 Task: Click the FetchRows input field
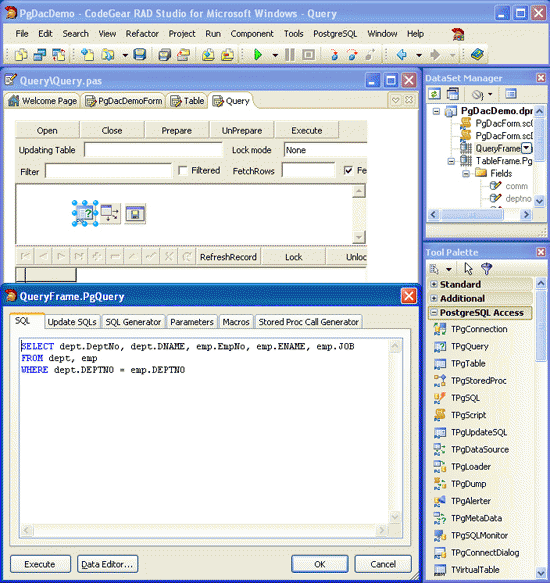tap(309, 171)
